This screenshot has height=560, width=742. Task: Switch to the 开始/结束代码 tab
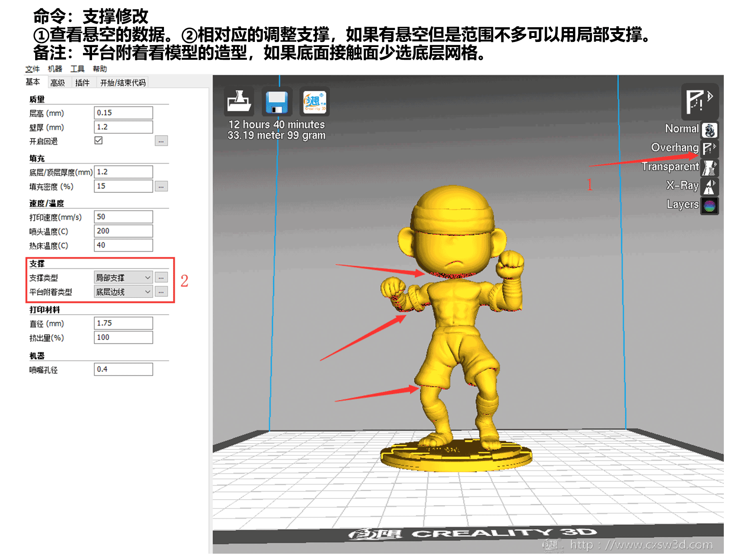123,83
